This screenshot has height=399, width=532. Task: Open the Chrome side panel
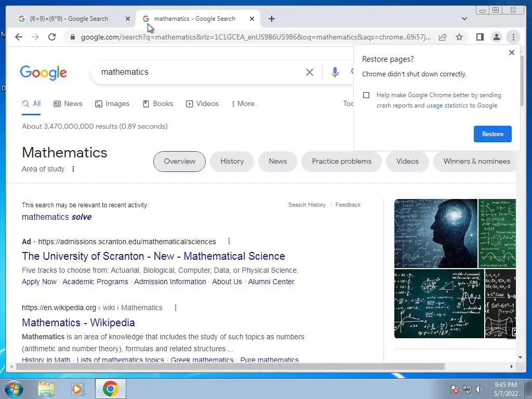click(480, 37)
